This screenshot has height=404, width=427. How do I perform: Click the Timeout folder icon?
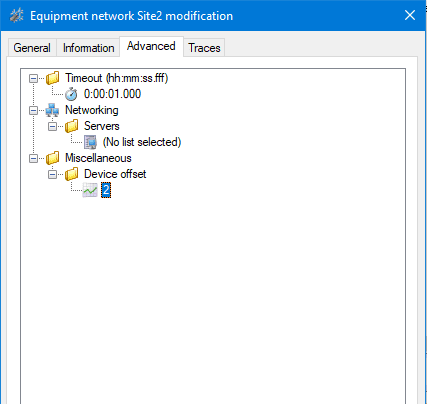pos(52,78)
